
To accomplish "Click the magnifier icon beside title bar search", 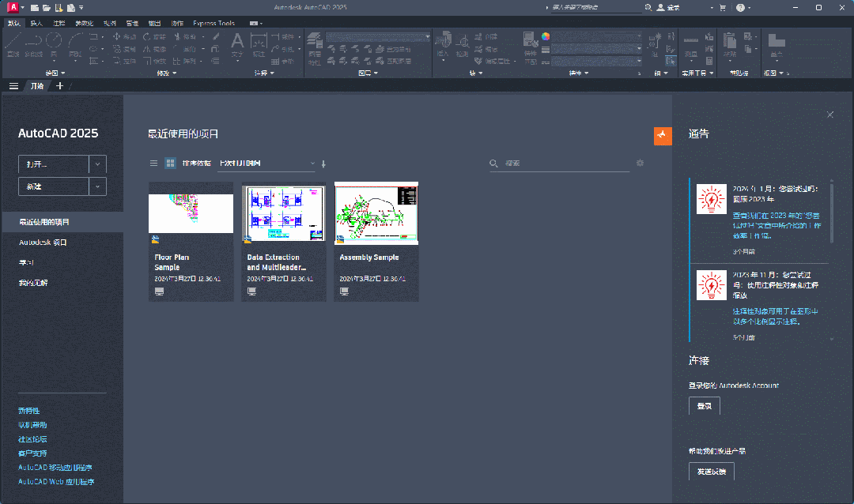I will [648, 8].
